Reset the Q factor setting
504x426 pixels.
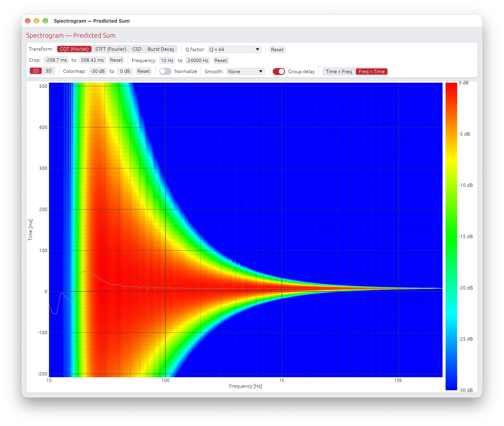tap(277, 50)
